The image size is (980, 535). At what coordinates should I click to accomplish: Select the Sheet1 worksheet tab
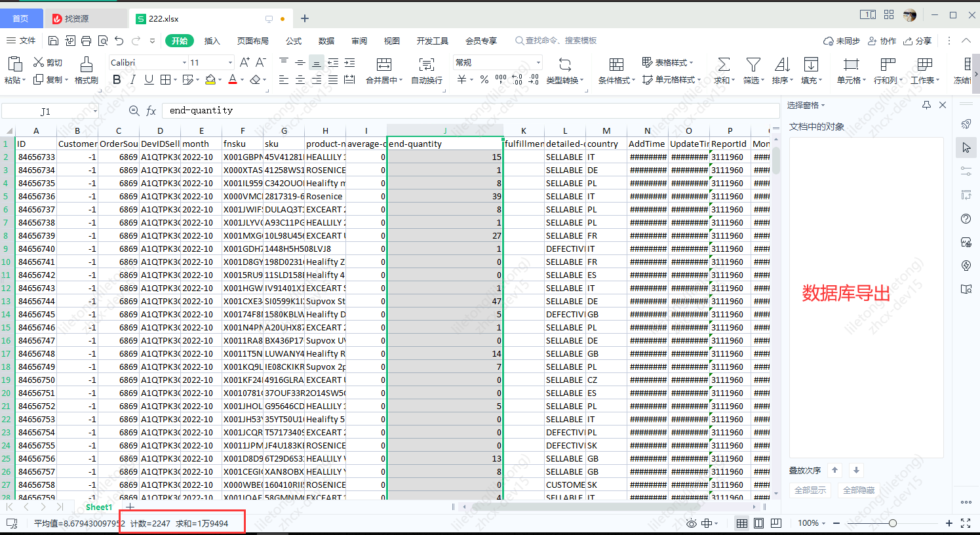pos(99,507)
